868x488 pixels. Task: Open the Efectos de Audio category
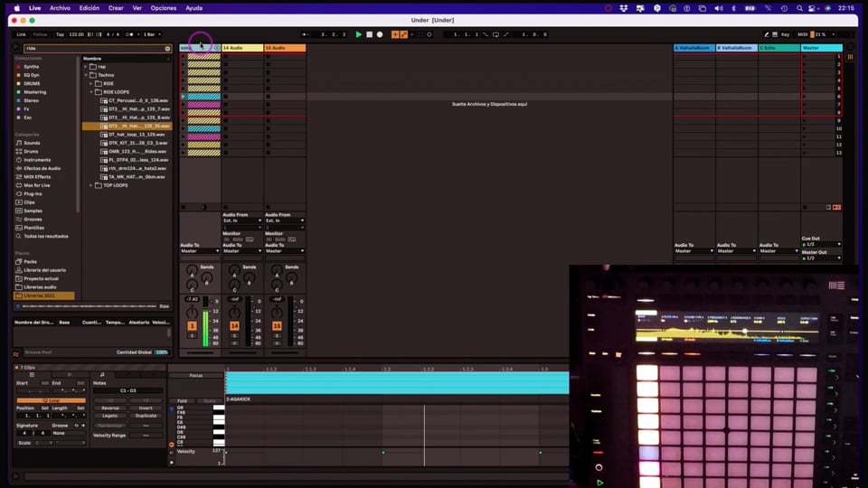point(42,168)
